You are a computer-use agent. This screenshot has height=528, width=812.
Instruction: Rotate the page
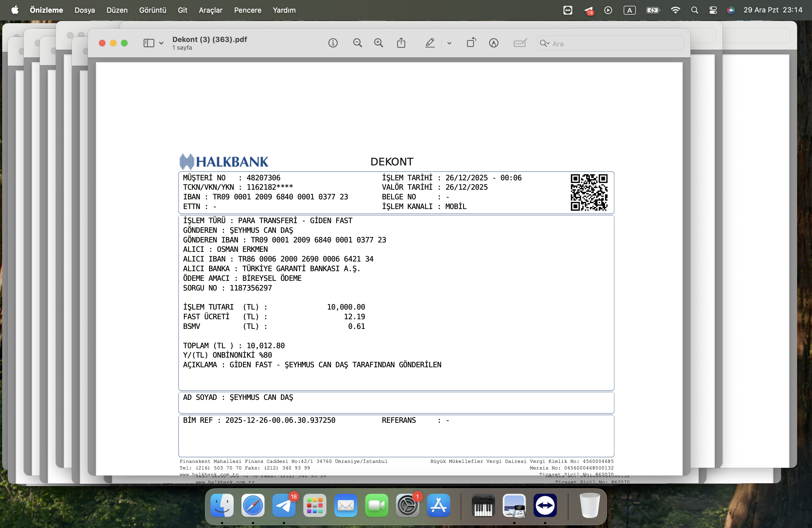(471, 43)
